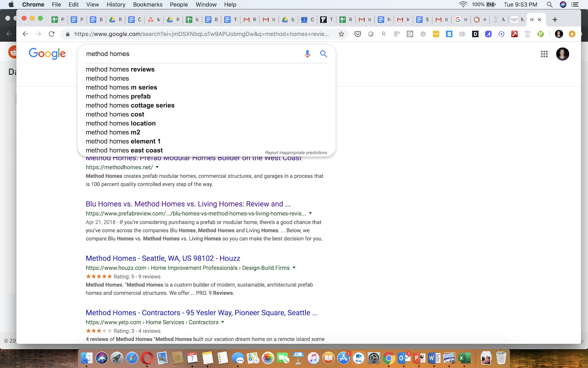
Task: Expand dropdown arrow next to prefabreview.com URL
Action: pyautogui.click(x=310, y=213)
